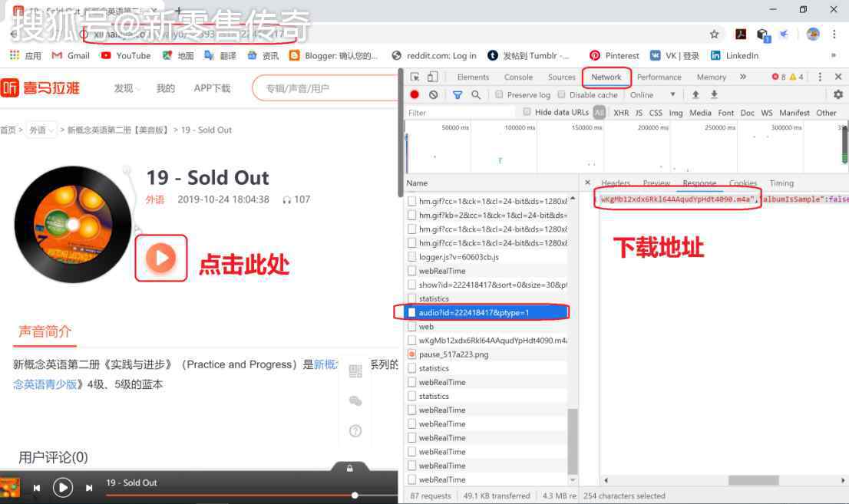Open the Performance tab
Image resolution: width=849 pixels, height=504 pixels.
click(x=659, y=77)
